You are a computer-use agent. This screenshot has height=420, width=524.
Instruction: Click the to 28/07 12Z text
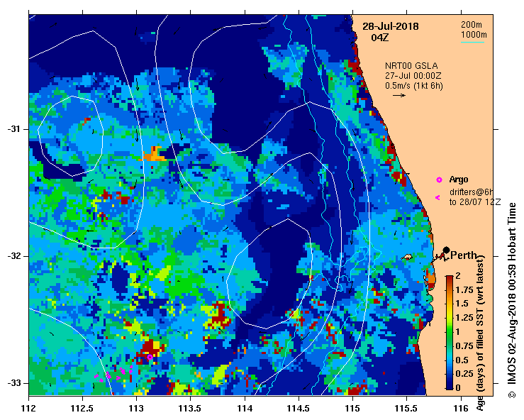pos(474,202)
